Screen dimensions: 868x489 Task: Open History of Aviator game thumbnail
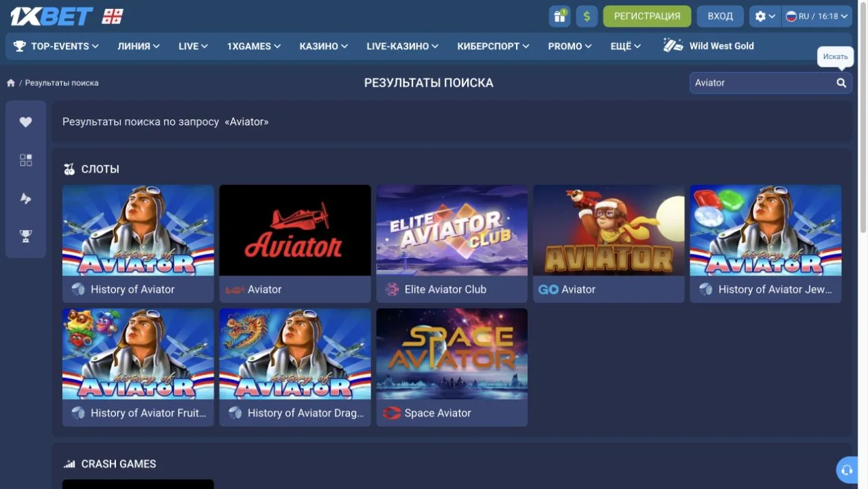(x=138, y=230)
